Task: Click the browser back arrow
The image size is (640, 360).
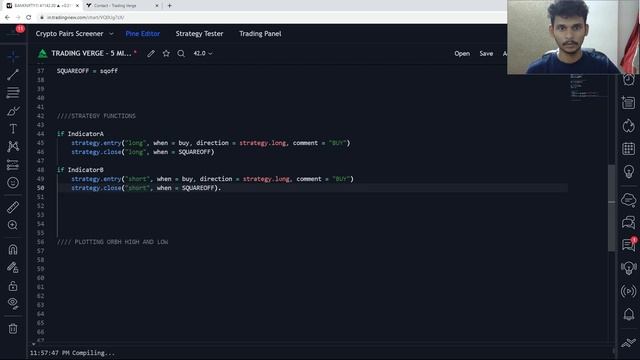Action: point(7,18)
